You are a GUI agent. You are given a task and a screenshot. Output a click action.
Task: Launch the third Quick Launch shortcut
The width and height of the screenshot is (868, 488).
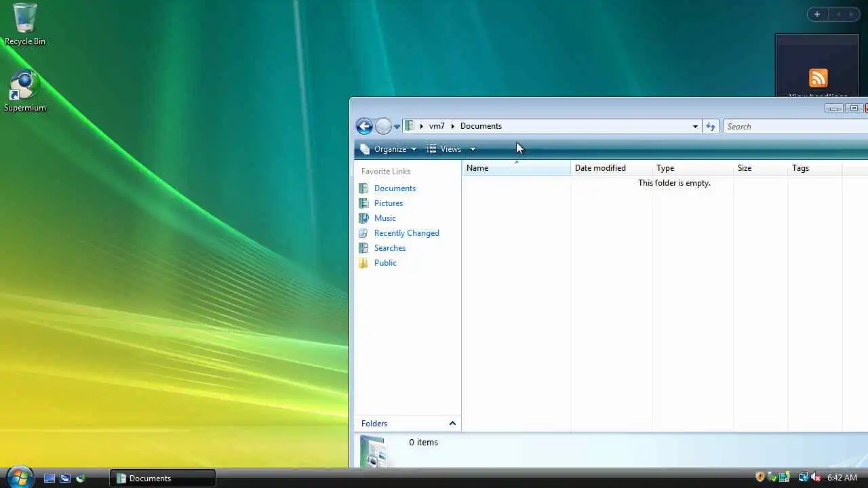[x=80, y=479]
